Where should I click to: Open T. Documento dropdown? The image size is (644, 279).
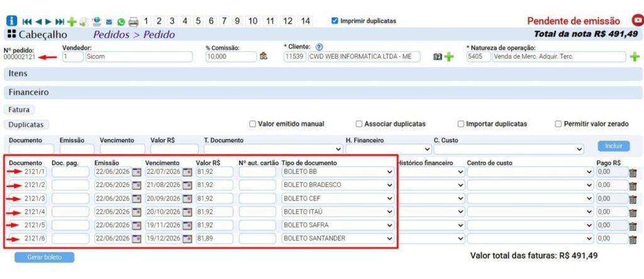tap(274, 149)
